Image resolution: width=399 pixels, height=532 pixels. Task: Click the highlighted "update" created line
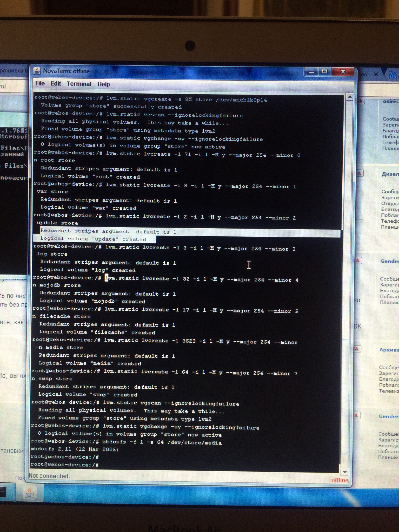(x=93, y=239)
